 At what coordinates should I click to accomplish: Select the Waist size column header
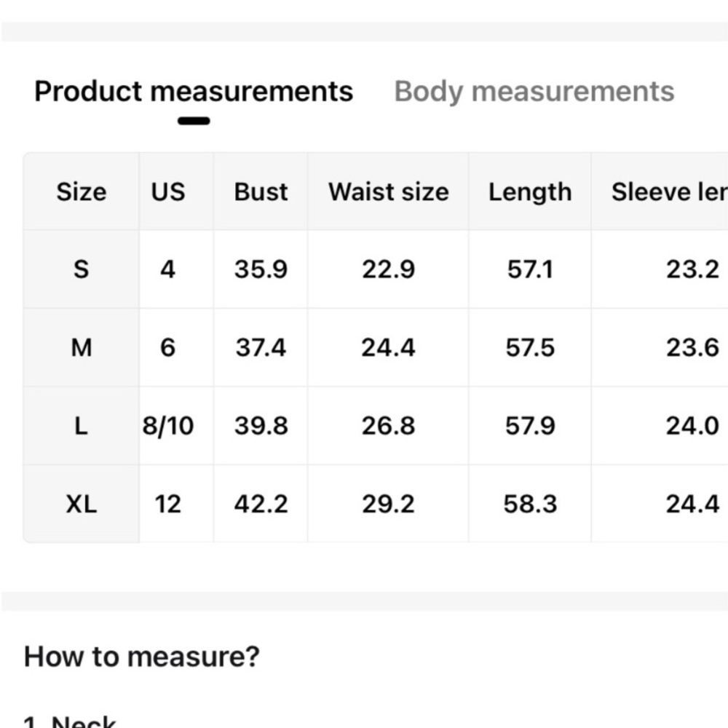click(x=388, y=191)
